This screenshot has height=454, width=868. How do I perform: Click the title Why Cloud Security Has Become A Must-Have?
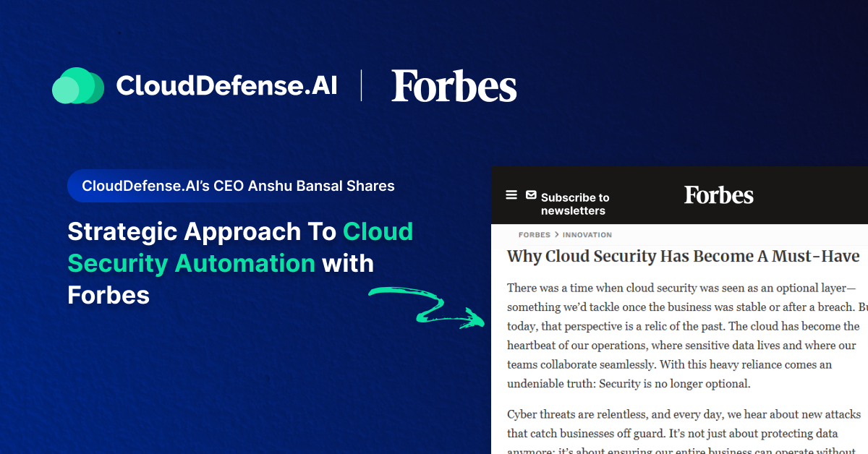coord(683,257)
